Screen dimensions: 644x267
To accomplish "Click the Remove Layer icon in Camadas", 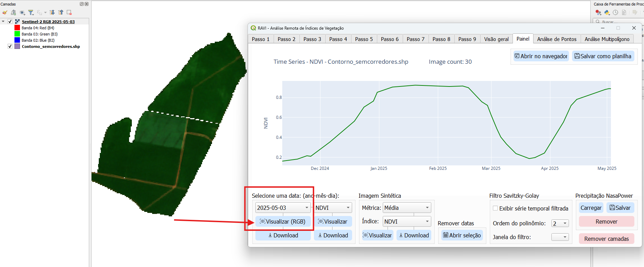I will pyautogui.click(x=69, y=12).
